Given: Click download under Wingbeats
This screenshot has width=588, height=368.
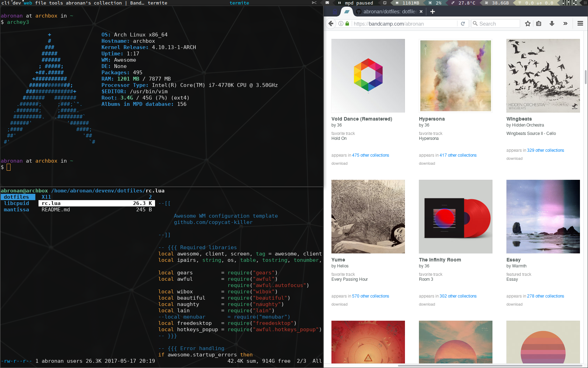Looking at the screenshot, I should click(514, 159).
